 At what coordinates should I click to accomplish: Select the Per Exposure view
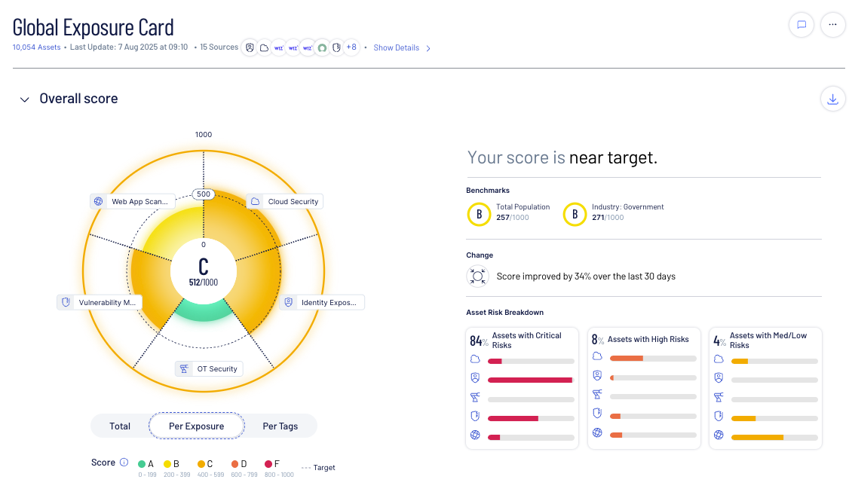point(196,426)
